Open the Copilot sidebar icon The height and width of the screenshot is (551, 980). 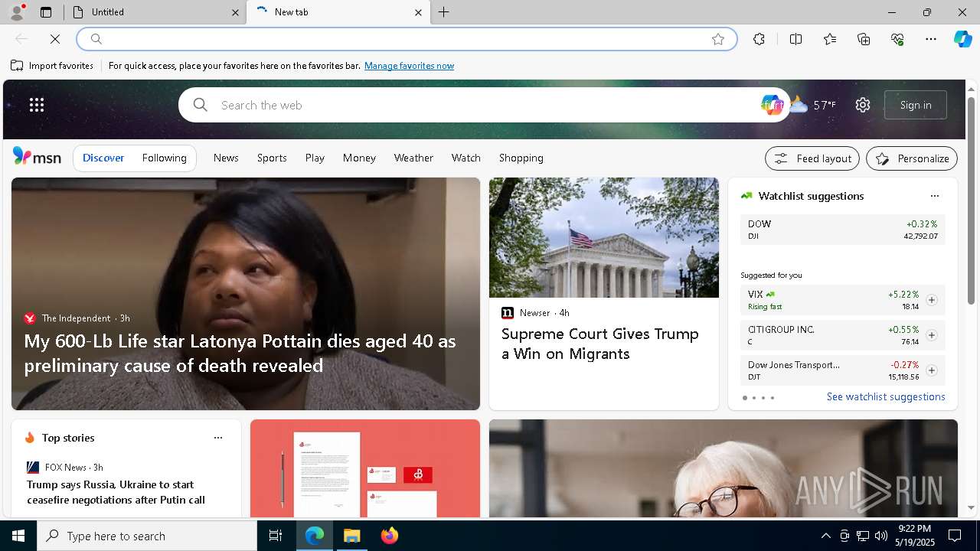tap(962, 39)
